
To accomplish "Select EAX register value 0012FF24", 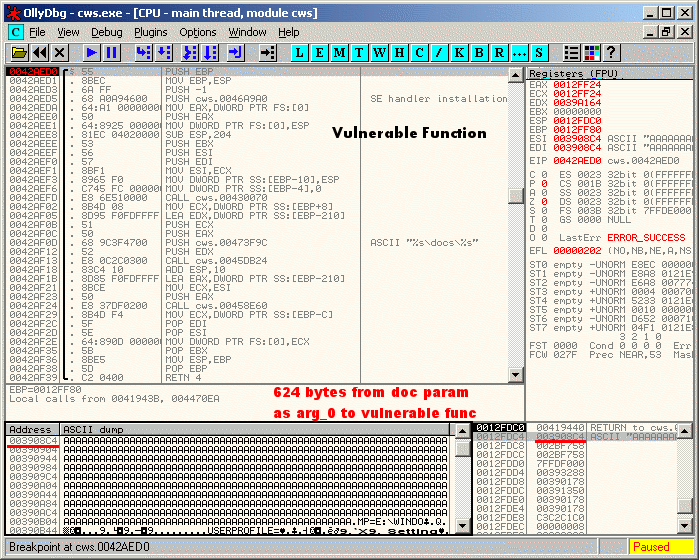I will [577, 85].
